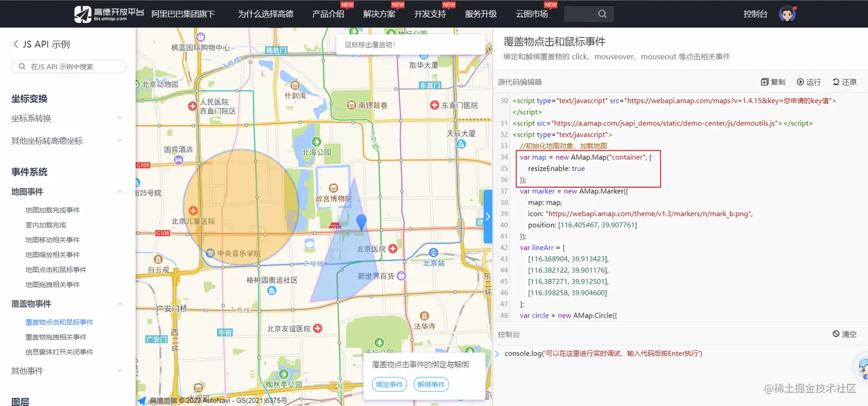Click the 控制台 link in header
The width and height of the screenshot is (868, 406).
tap(755, 14)
